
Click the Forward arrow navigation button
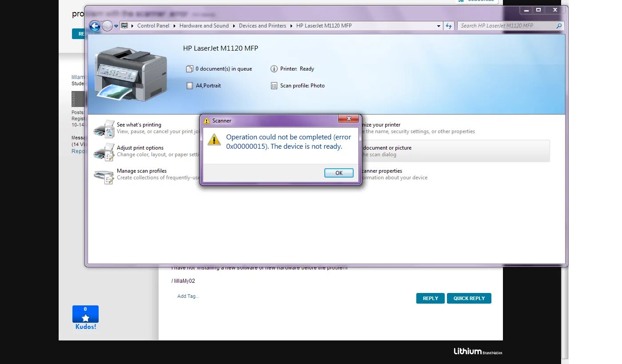click(107, 26)
